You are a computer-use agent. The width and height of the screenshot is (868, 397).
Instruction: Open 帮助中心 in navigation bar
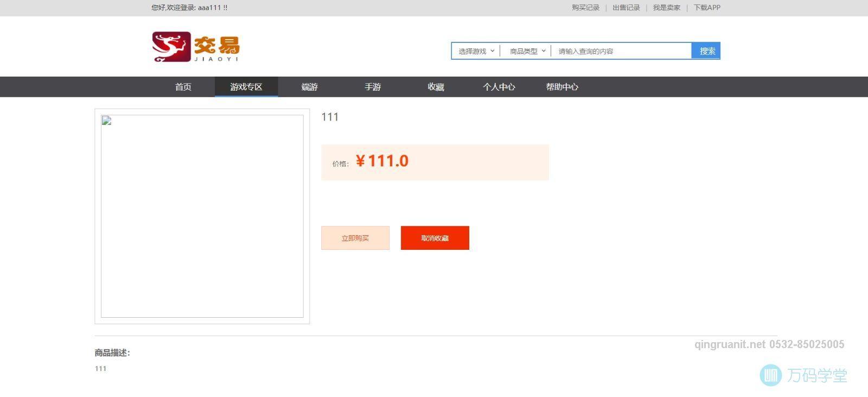pos(562,87)
